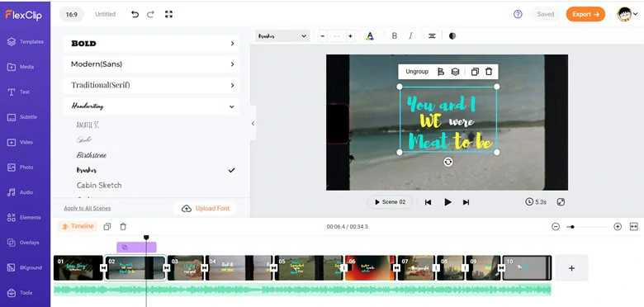Open the font family dropdown

282,36
